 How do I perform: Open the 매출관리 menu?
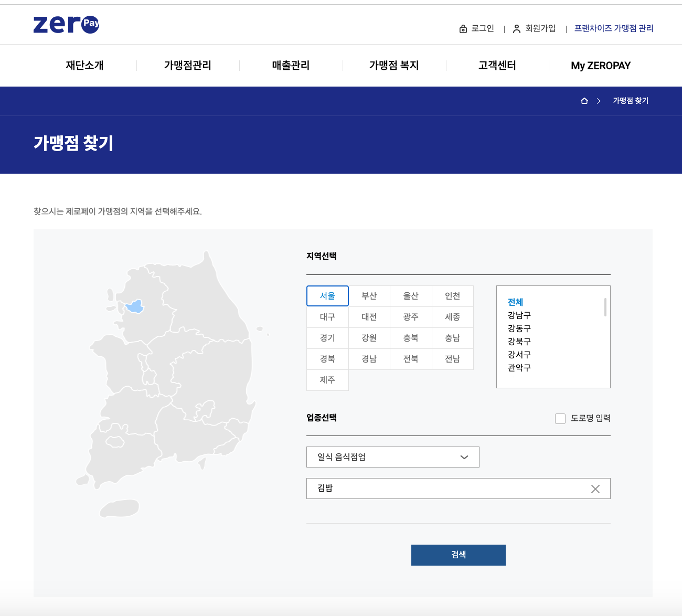tap(290, 65)
